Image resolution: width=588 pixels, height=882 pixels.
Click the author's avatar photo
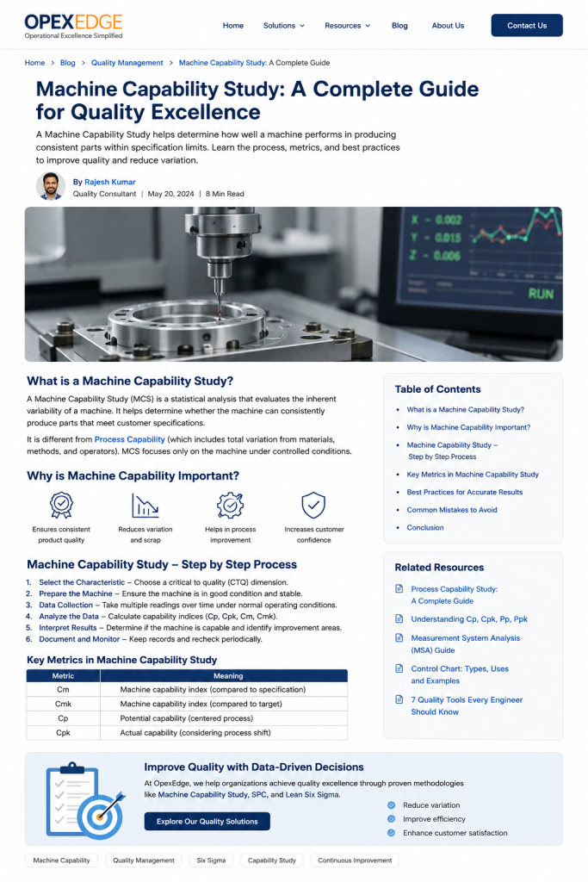tap(51, 186)
